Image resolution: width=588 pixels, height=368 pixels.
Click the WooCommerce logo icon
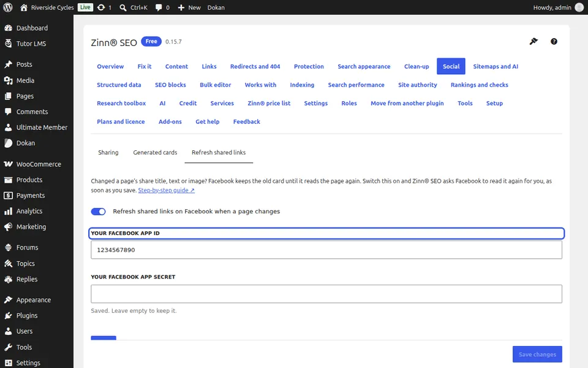(8, 164)
